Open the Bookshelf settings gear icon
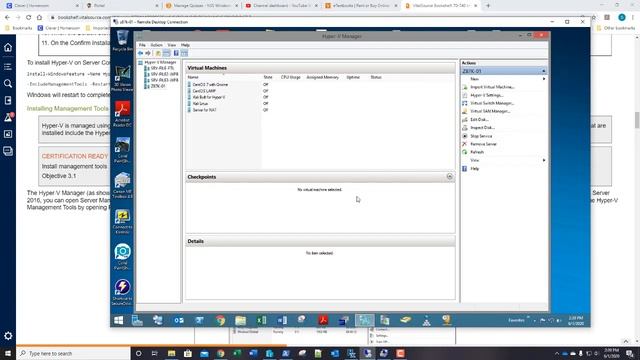Image resolution: width=640 pixels, height=360 pixels. click(x=8, y=336)
